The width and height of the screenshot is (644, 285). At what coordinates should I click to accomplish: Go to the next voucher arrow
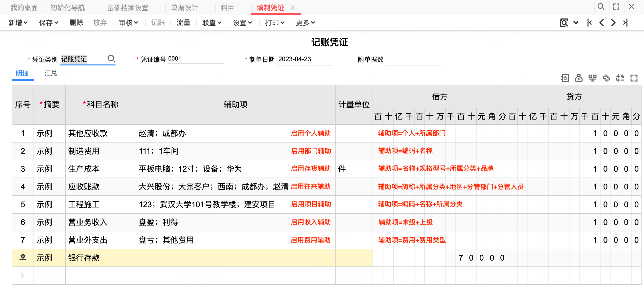pos(613,23)
